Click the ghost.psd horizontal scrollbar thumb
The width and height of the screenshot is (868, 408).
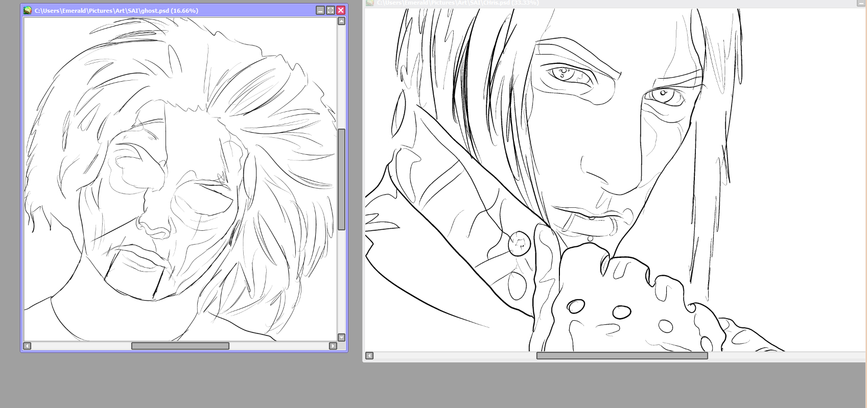[x=180, y=346]
